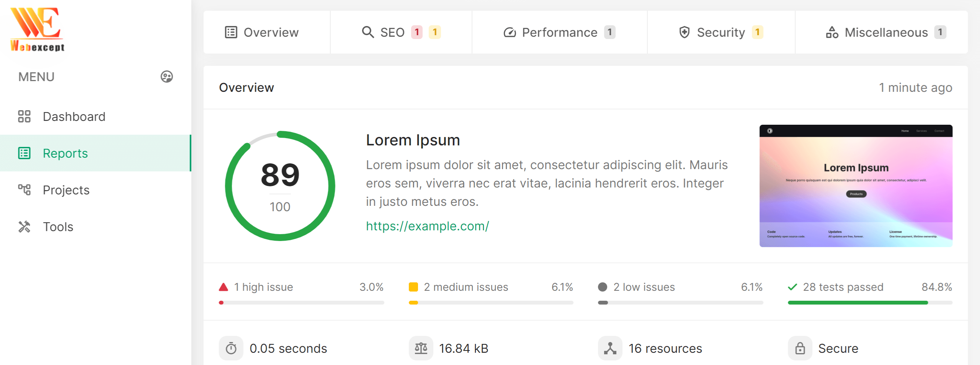This screenshot has width=980, height=365.
Task: Click the Lorem Ipsum website thumbnail
Action: coord(856,186)
